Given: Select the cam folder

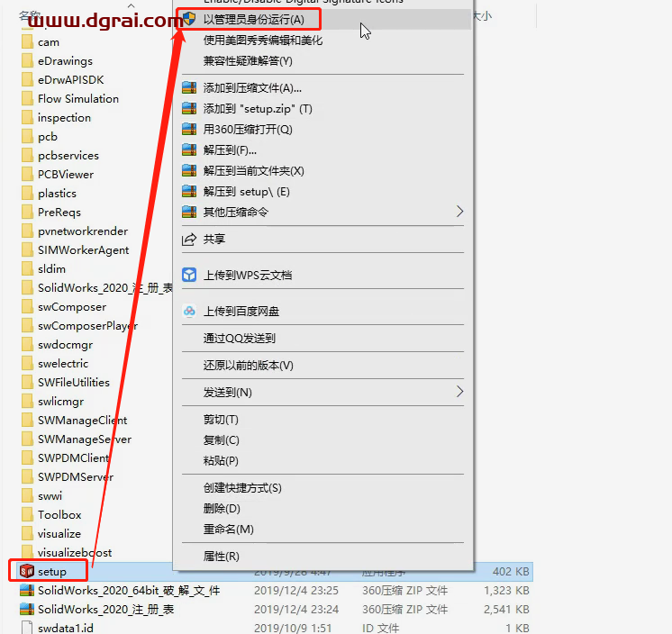Looking at the screenshot, I should 49,42.
